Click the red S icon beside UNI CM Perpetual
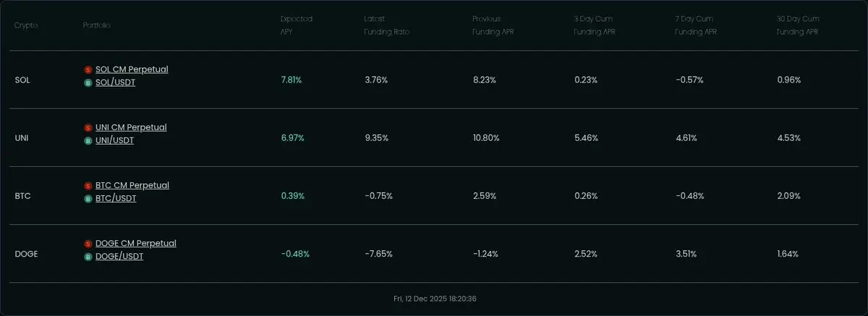This screenshot has height=316, width=868. (x=88, y=127)
